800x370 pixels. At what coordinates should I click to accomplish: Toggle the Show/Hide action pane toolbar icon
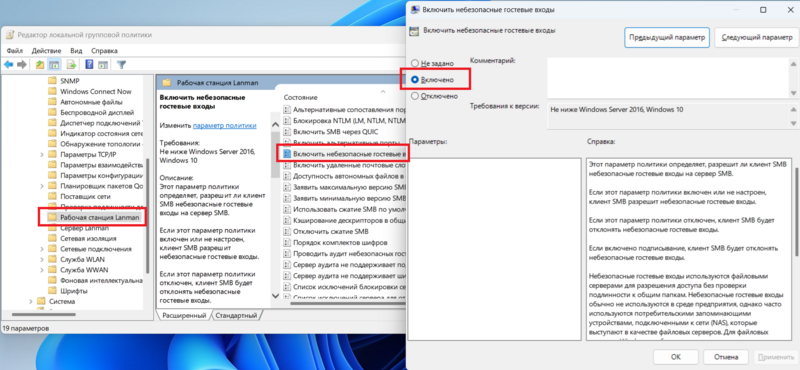pos(103,65)
